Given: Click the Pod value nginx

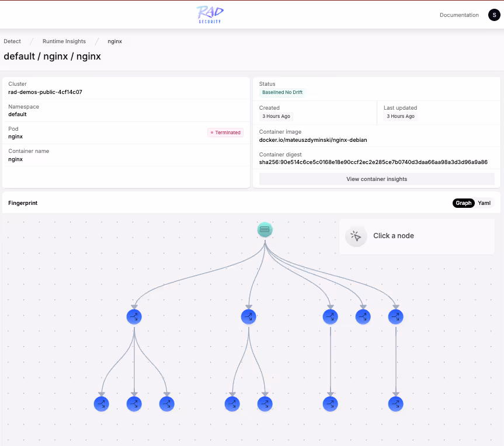Looking at the screenshot, I should (x=15, y=137).
